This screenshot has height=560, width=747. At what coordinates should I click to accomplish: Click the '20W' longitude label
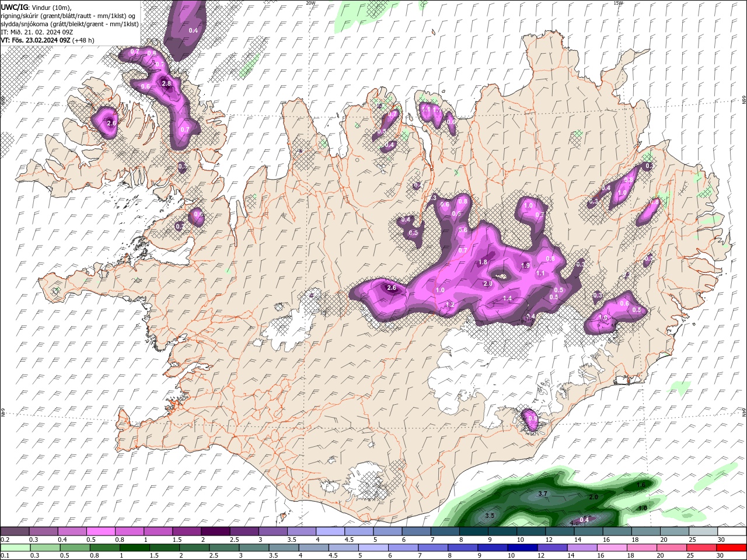[x=310, y=3]
